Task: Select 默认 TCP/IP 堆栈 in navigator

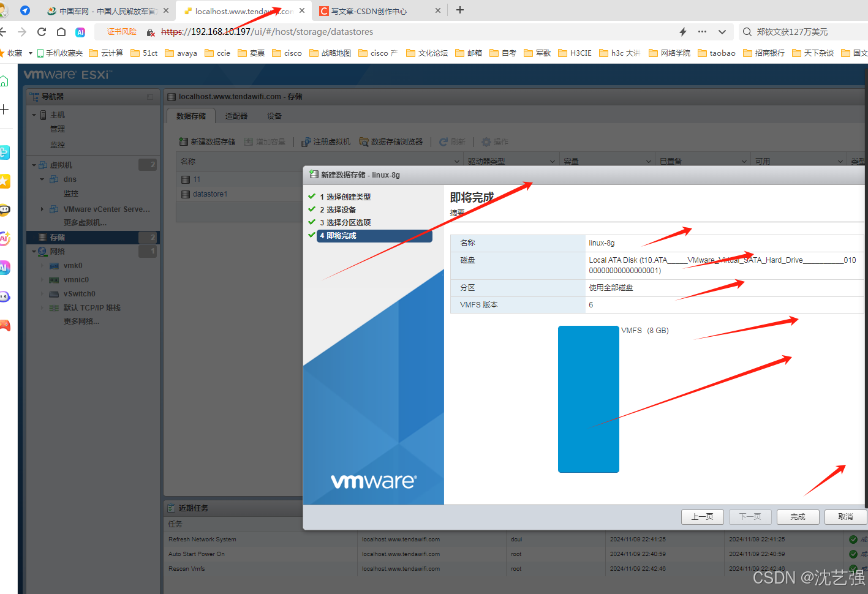Action: 92,308
